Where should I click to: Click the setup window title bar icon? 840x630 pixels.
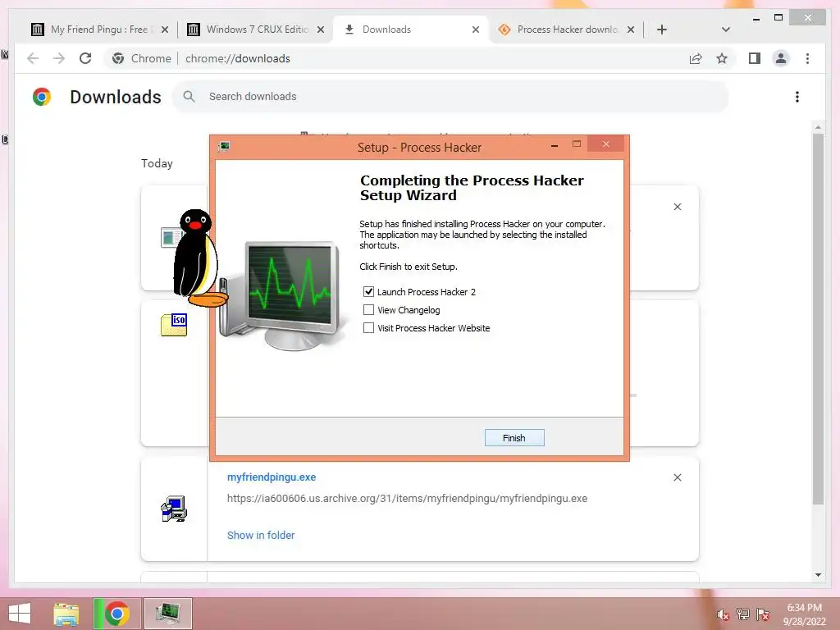(x=224, y=146)
